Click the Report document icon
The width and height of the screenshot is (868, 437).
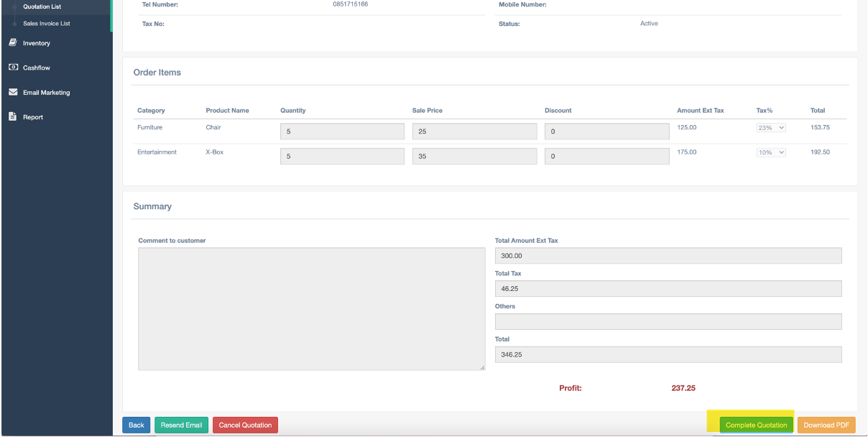coord(13,116)
